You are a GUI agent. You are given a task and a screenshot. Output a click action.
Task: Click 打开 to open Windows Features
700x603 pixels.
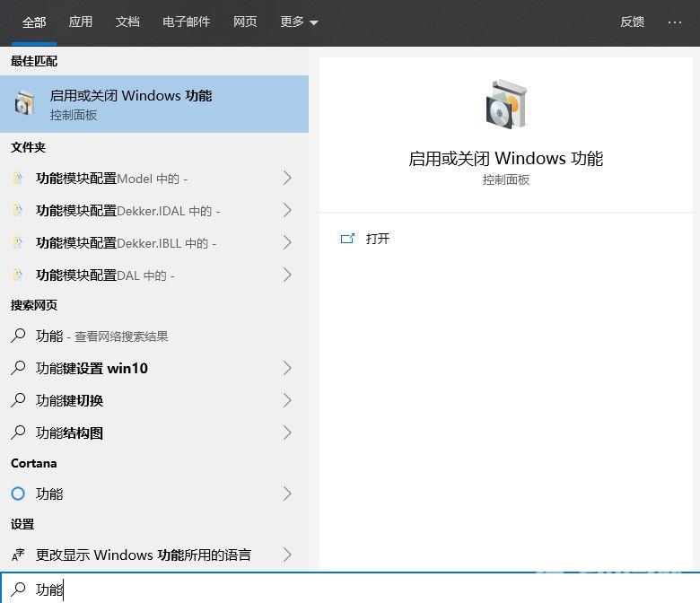tap(378, 239)
